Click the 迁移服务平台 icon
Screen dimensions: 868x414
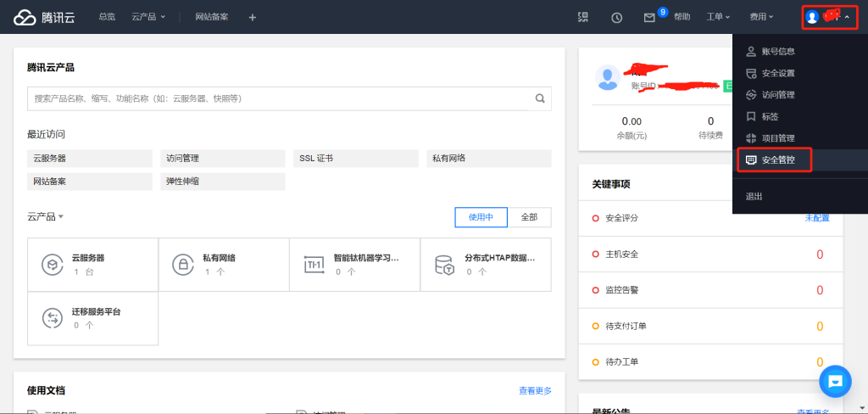click(x=53, y=318)
